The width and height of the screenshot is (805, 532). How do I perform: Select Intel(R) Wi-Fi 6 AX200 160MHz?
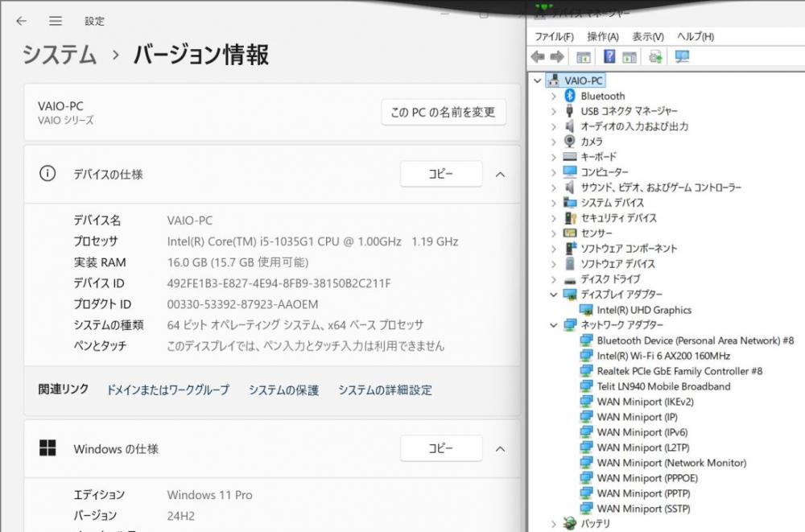coord(663,356)
